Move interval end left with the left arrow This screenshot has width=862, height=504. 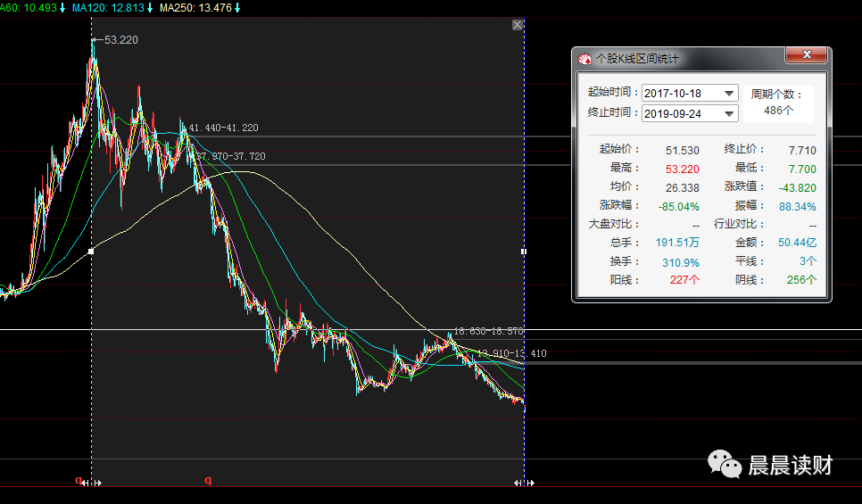(x=518, y=483)
